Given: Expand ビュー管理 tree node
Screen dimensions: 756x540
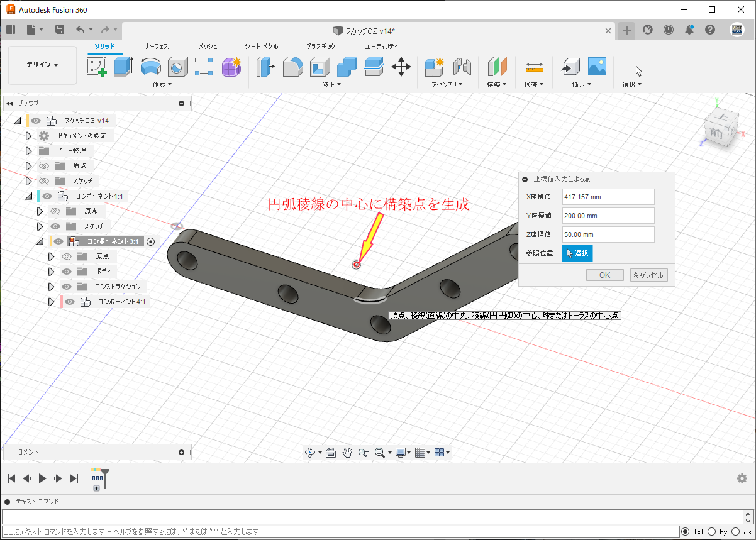Looking at the screenshot, I should pos(28,151).
